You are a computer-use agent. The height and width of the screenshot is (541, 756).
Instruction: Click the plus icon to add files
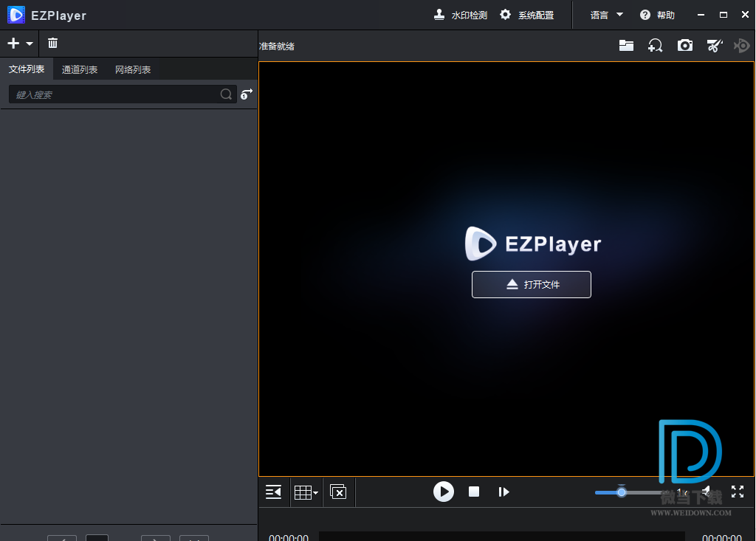tap(13, 44)
